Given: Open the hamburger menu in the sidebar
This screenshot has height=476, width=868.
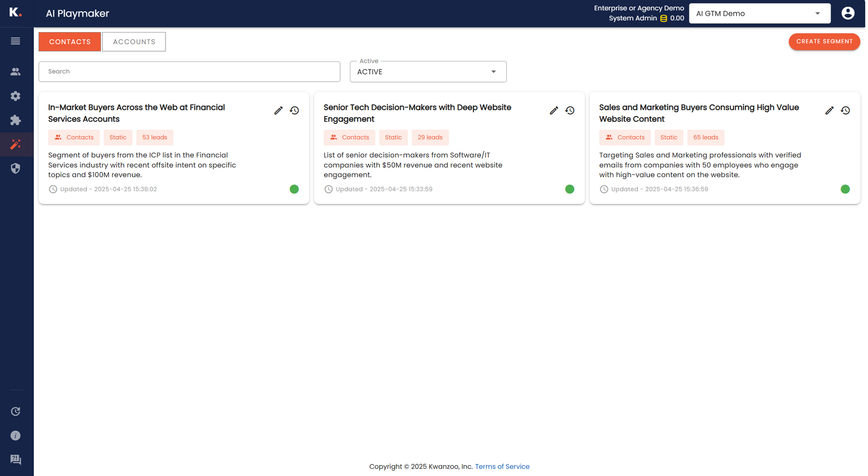Looking at the screenshot, I should click(x=15, y=41).
